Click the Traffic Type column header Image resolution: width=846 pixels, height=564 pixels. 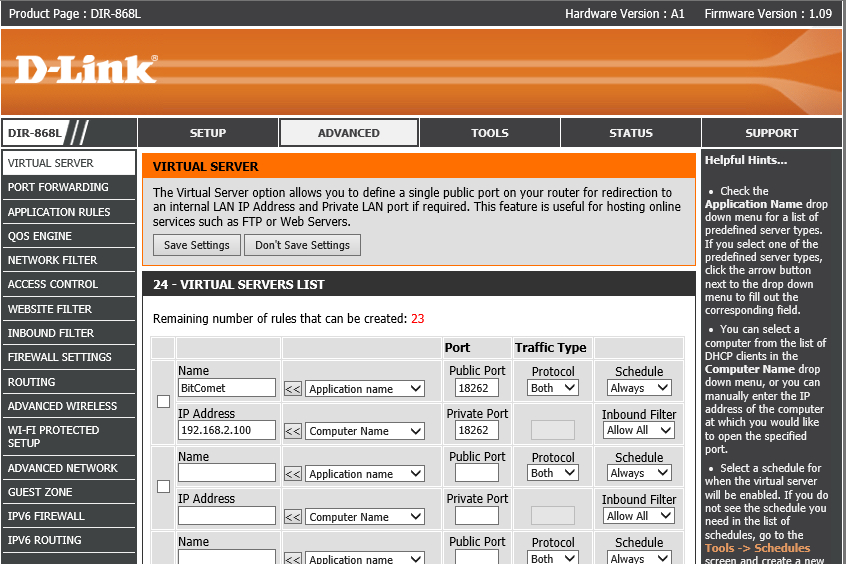550,348
